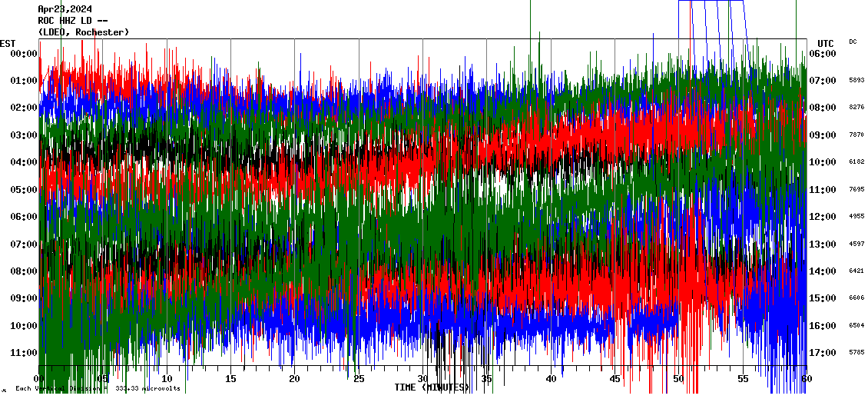Select the 03:00 EST hour label
Viewport: 868px width, 399px height.
point(24,135)
